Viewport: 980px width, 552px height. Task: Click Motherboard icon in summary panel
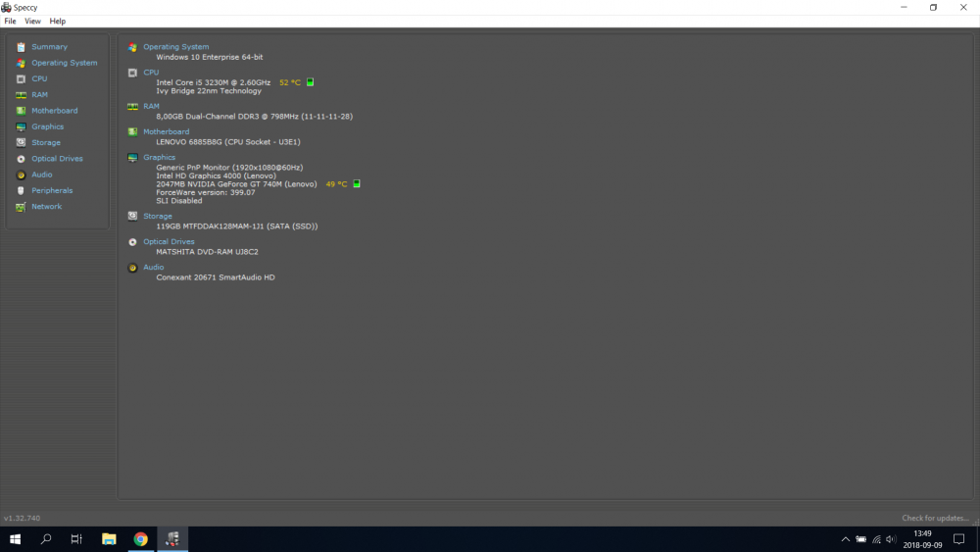[x=132, y=132]
